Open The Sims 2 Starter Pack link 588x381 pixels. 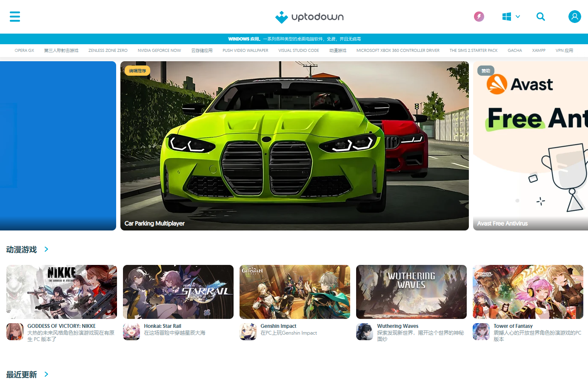point(474,51)
